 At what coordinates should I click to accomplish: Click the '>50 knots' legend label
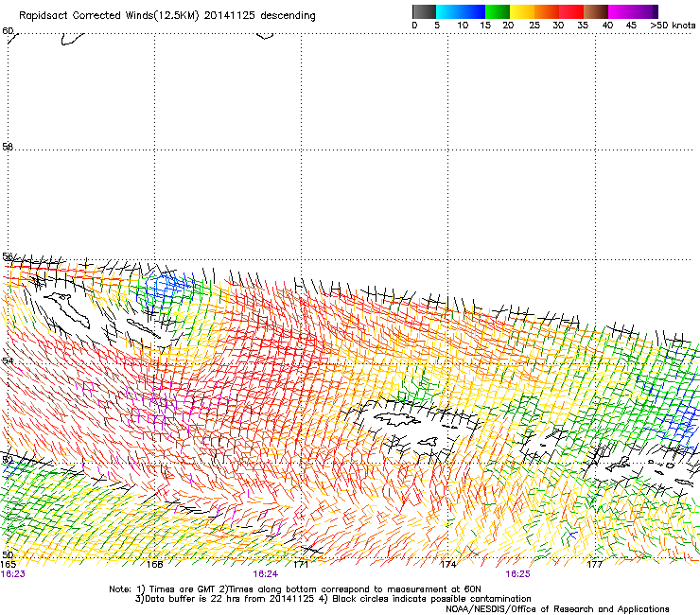tap(673, 26)
